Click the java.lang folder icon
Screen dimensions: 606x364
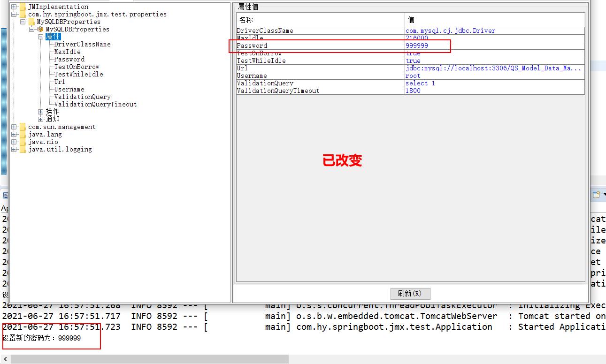tap(23, 135)
